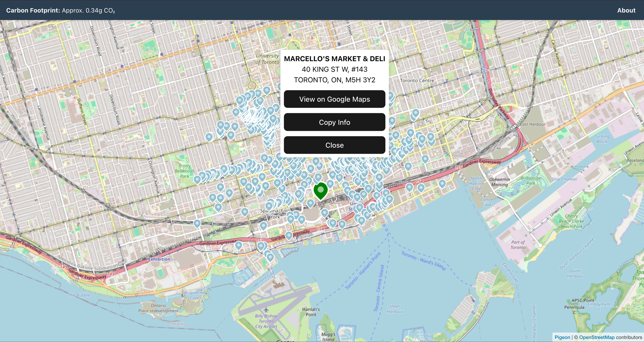
Task: Click the View on Google Maps button
Action: click(335, 99)
